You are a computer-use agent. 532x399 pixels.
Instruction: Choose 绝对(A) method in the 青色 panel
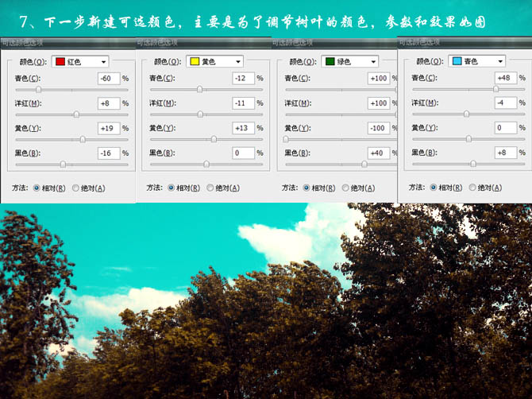point(472,188)
